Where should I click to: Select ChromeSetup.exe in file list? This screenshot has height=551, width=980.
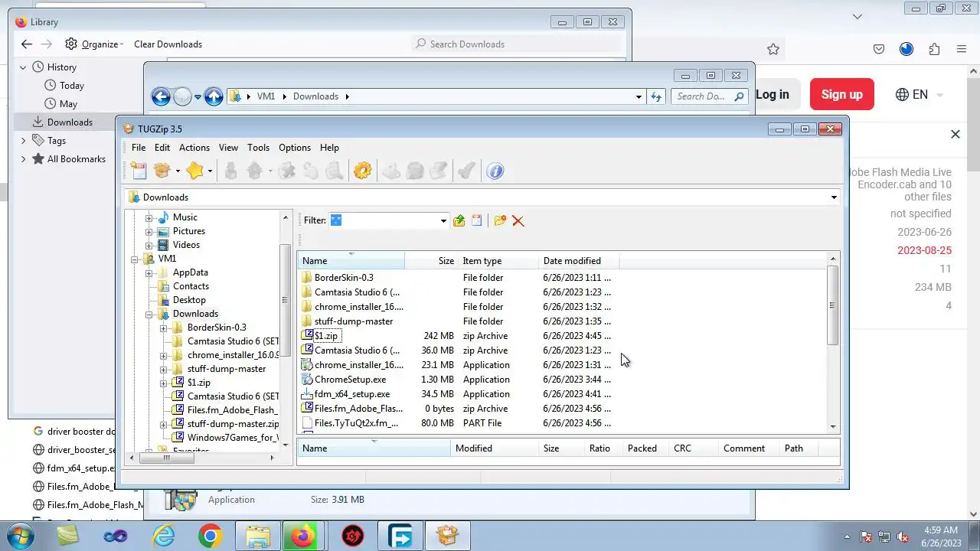click(350, 380)
